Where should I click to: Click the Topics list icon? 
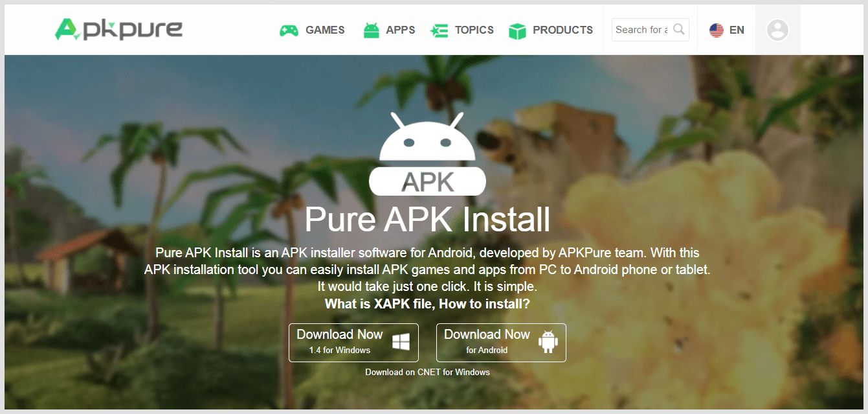pos(440,30)
